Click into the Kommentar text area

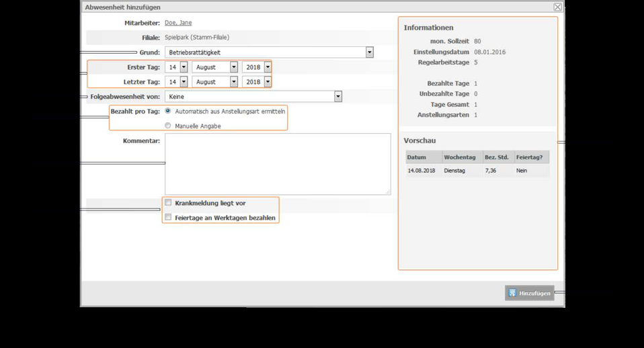pos(278,164)
